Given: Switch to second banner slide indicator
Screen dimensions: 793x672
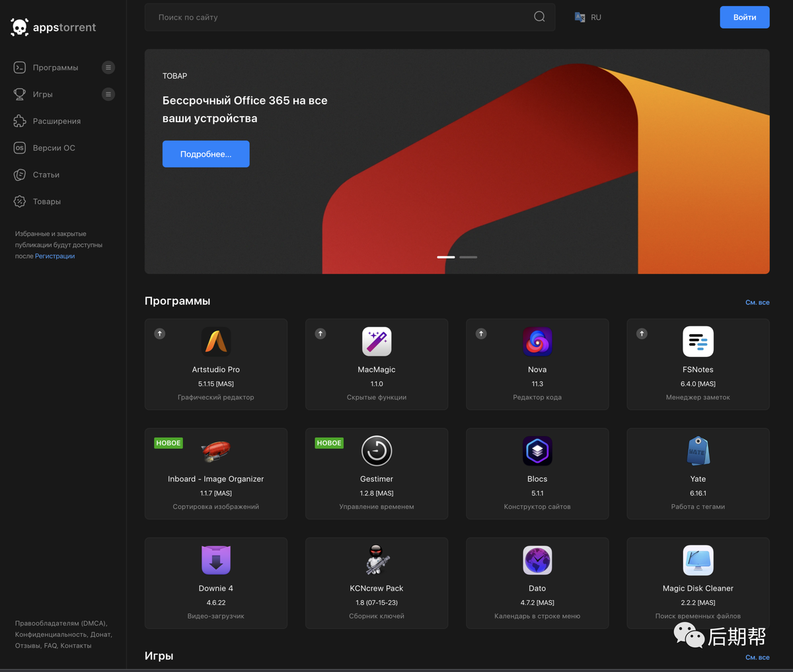Looking at the screenshot, I should click(468, 257).
